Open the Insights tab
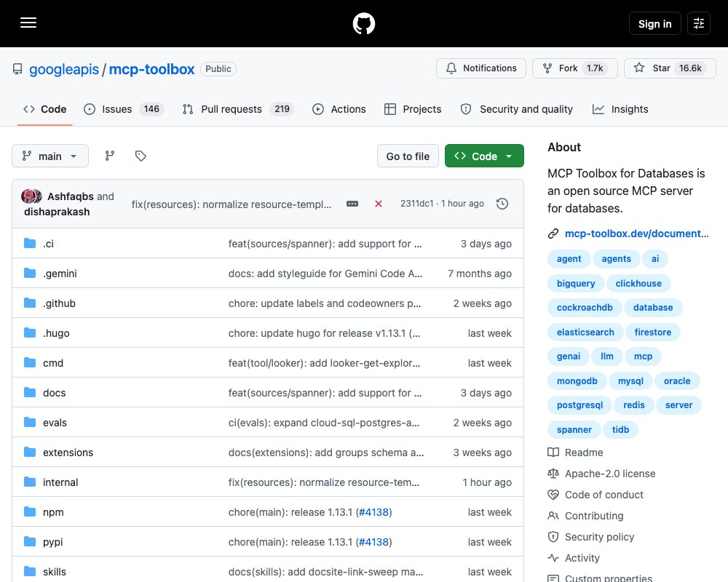This screenshot has width=728, height=582. [x=620, y=109]
